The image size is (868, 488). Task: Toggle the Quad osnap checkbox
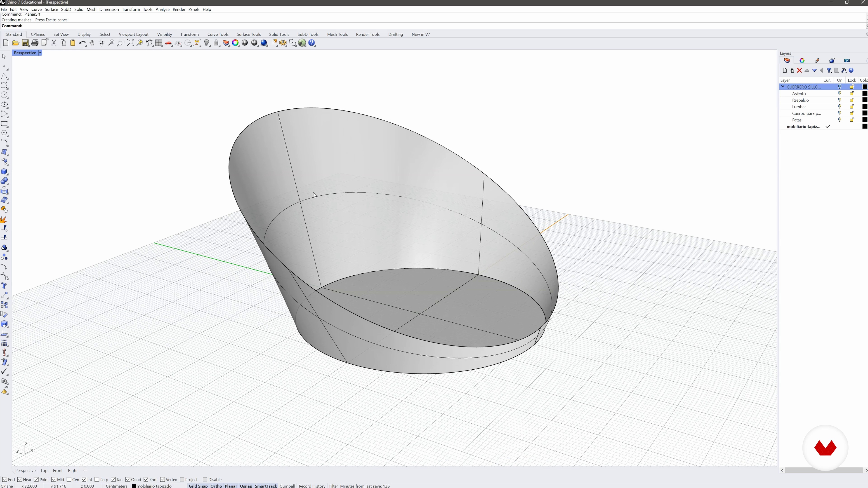click(128, 480)
